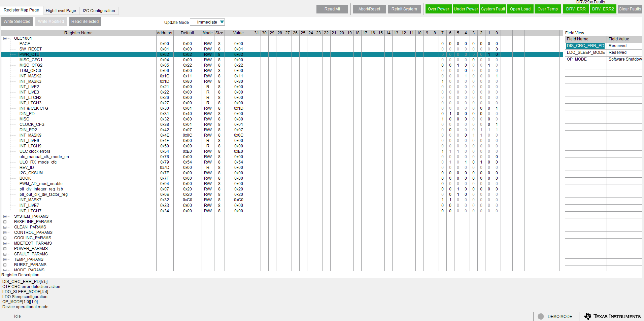
Task: Select the DIS_CRC_ERR_PD field value cell
Action: 624,46
